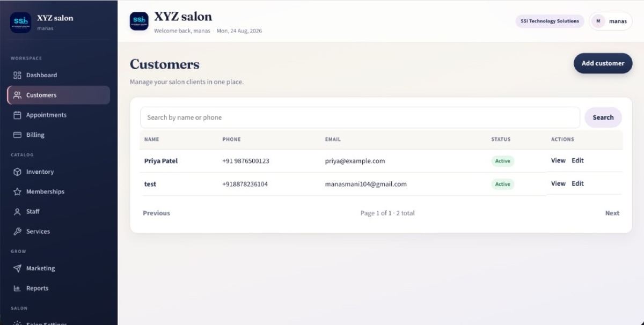Viewport: 644px width, 325px height.
Task: Click the Appointments calendar icon
Action: pyautogui.click(x=17, y=115)
